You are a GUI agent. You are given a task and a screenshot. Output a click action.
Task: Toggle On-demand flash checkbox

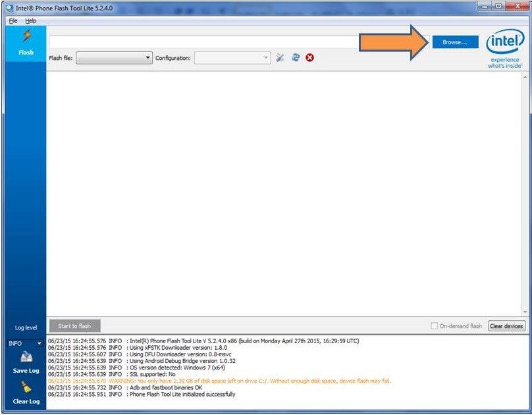434,326
